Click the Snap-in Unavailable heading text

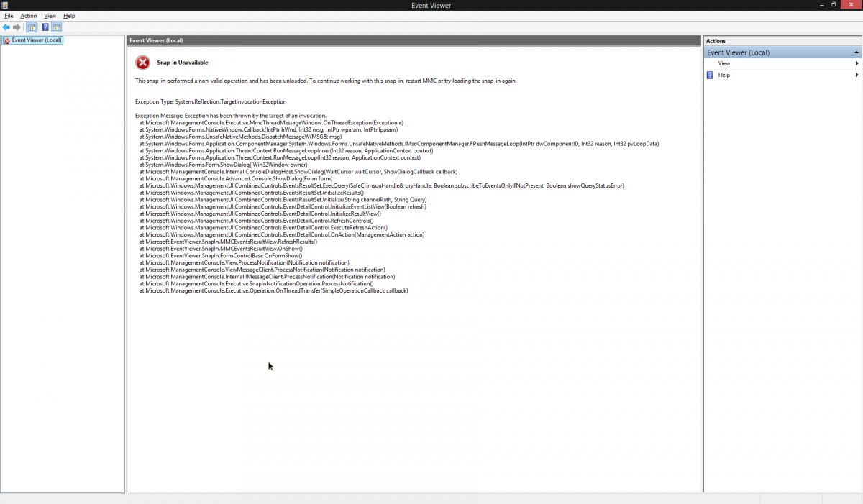(183, 63)
